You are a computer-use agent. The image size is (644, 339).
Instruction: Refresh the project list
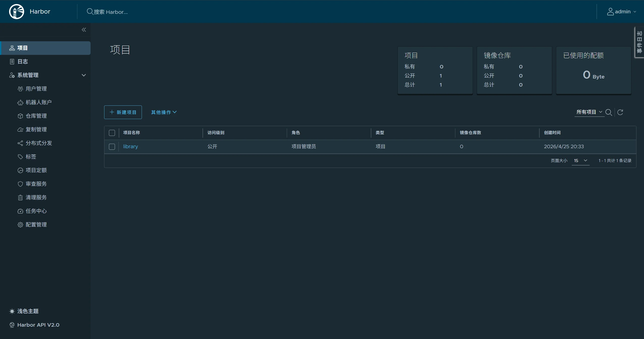(x=620, y=112)
